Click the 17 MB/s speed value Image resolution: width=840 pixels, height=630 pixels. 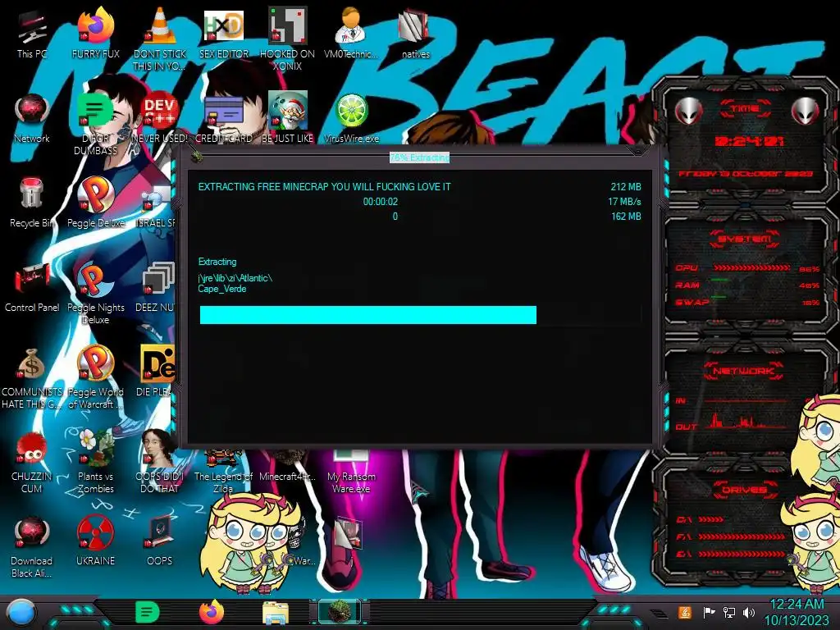tap(624, 202)
